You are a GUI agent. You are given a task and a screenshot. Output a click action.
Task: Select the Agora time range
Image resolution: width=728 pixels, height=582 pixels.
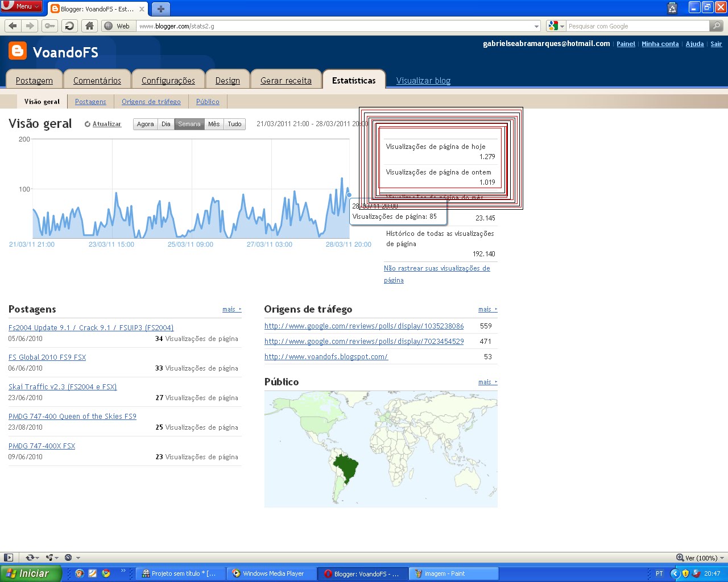point(146,124)
